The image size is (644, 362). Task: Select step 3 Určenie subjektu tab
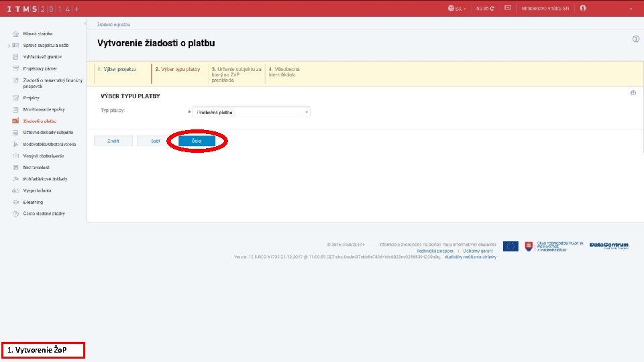(x=237, y=74)
